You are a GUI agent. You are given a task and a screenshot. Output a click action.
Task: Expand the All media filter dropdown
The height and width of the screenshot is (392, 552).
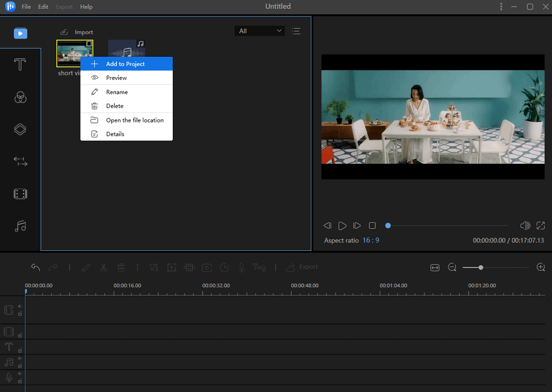[259, 31]
